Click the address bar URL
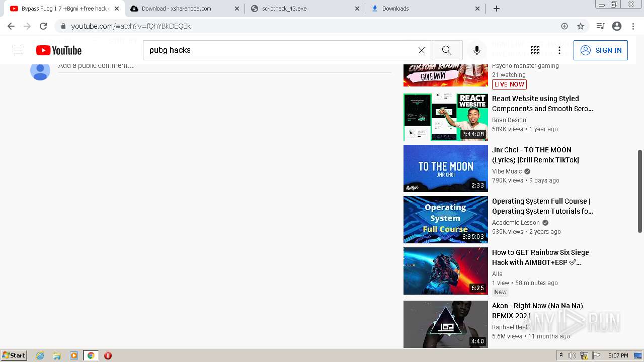The height and width of the screenshot is (362, 644). [131, 26]
